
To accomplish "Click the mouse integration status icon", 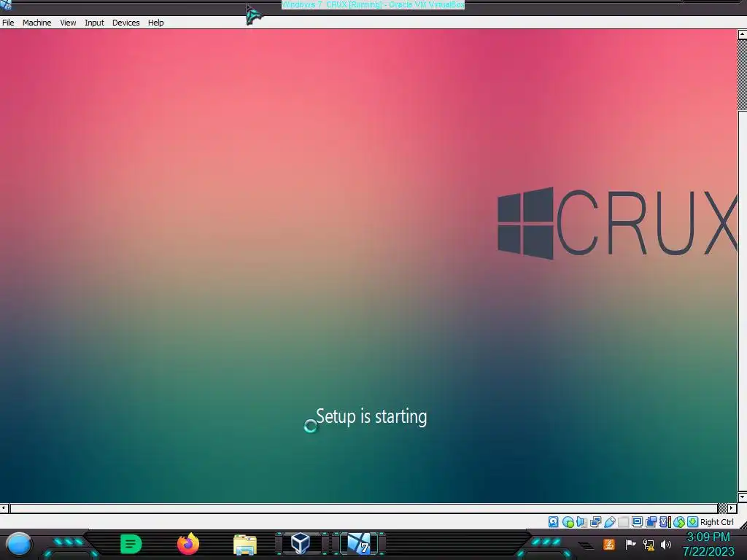I will [x=679, y=522].
